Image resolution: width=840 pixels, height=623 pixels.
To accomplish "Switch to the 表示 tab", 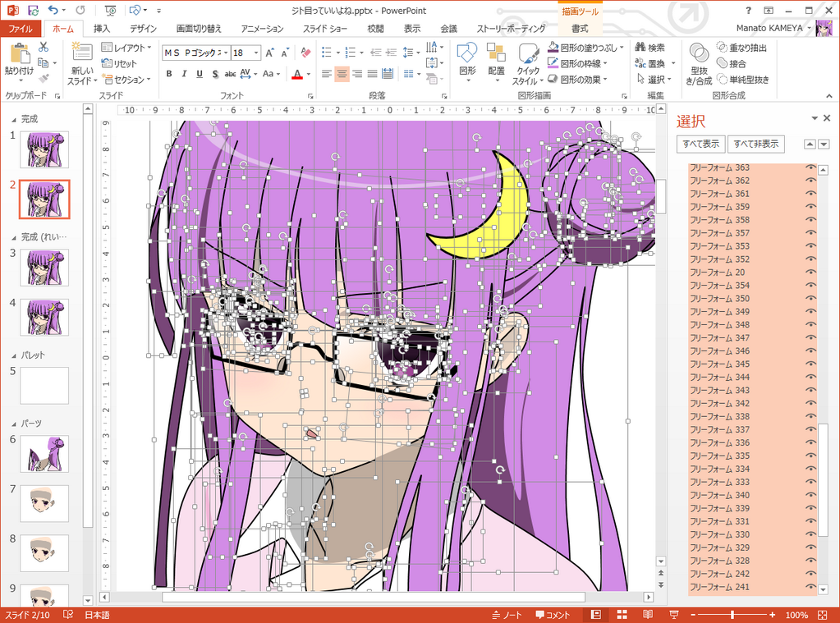I will pyautogui.click(x=412, y=29).
